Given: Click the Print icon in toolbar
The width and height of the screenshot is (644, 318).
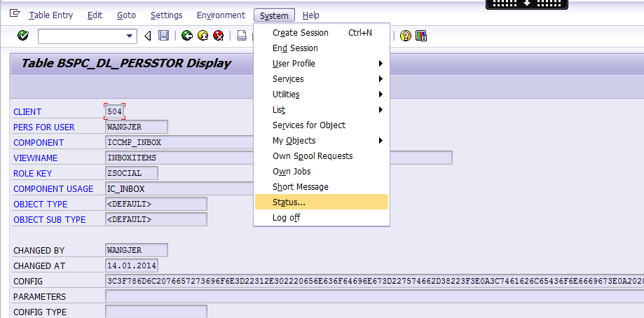Looking at the screenshot, I should click(x=242, y=36).
